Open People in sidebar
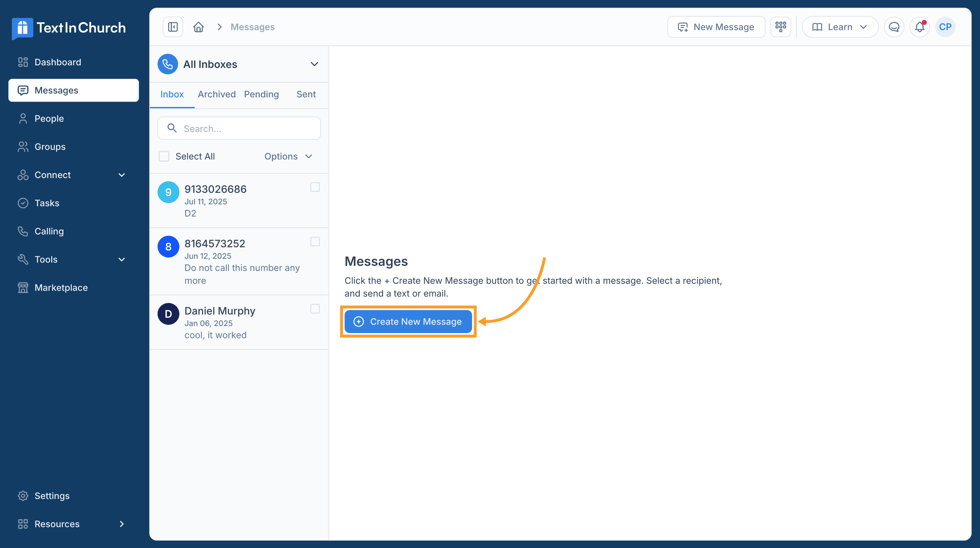Screen dimensions: 980x548 click(73, 119)
